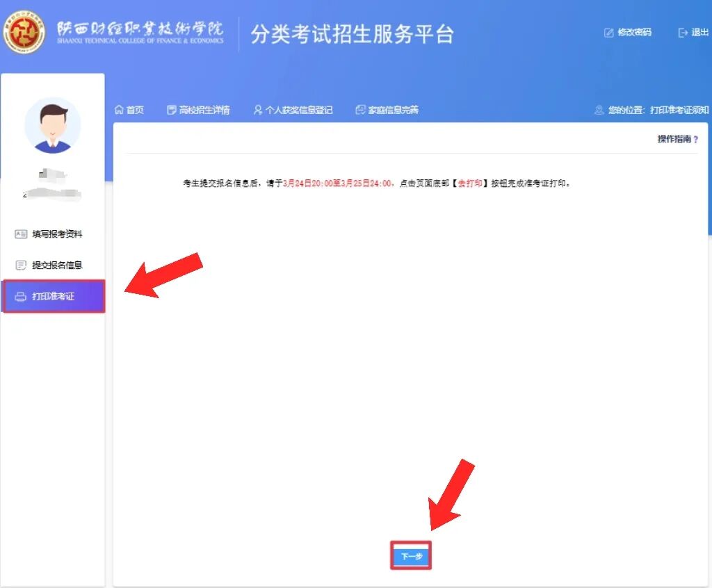The width and height of the screenshot is (712, 588).
Task: Click the icon beside 提交报名信息
Action: pos(21,265)
